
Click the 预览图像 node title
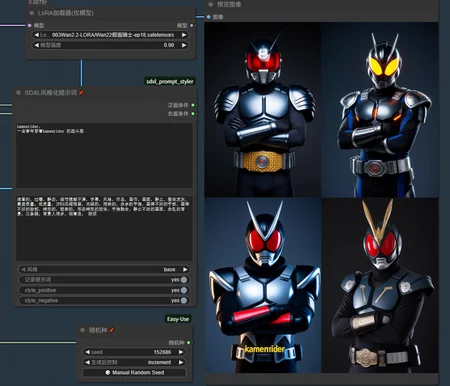tap(229, 4)
